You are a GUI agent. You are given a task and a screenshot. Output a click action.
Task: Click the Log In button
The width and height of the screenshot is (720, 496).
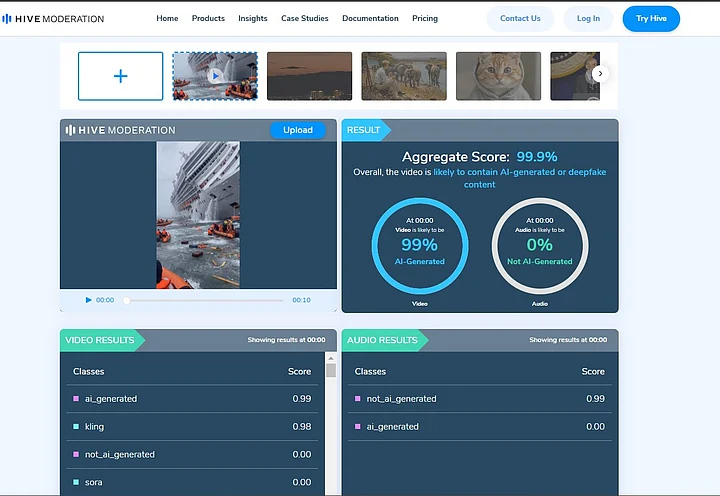click(x=589, y=18)
